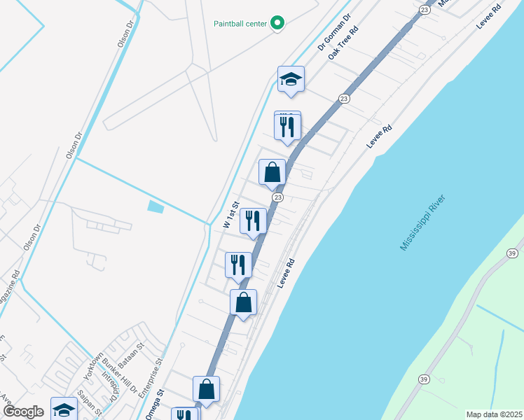Select the shopping bag marker left of lower Levee Rd label
Image resolution: width=524 pixels, height=420 pixels.
(x=244, y=304)
